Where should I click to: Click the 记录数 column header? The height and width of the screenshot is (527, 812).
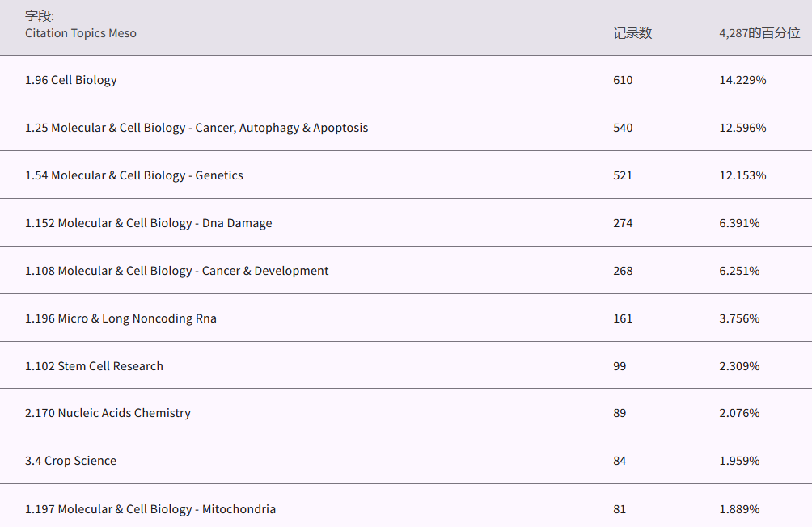tap(632, 33)
